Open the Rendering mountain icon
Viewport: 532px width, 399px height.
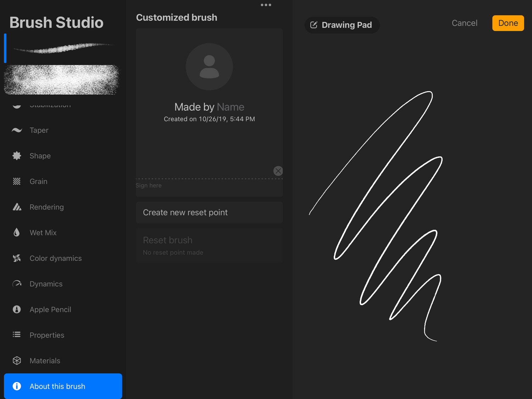click(17, 207)
